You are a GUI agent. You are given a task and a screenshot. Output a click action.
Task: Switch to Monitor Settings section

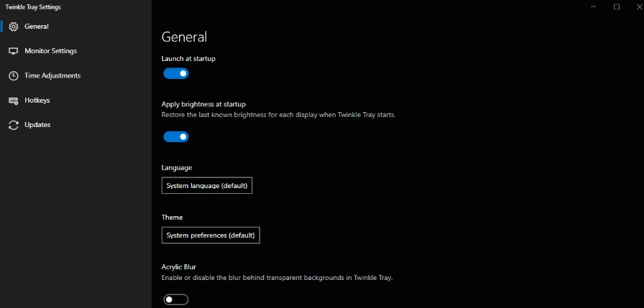pyautogui.click(x=76, y=51)
